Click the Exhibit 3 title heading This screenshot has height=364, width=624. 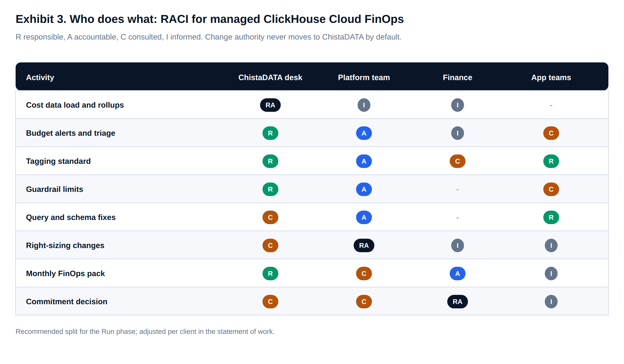(210, 19)
